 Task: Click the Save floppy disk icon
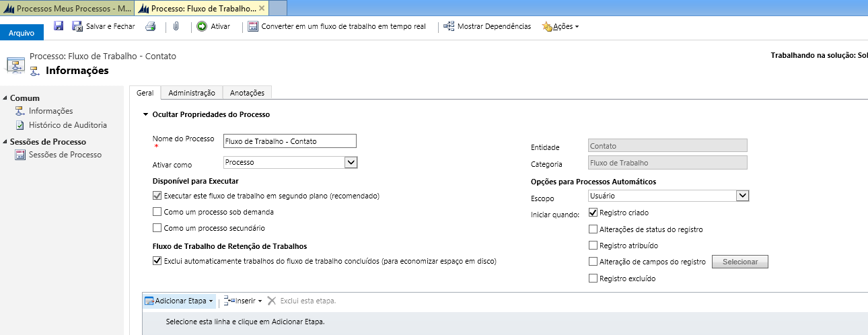pos(59,26)
